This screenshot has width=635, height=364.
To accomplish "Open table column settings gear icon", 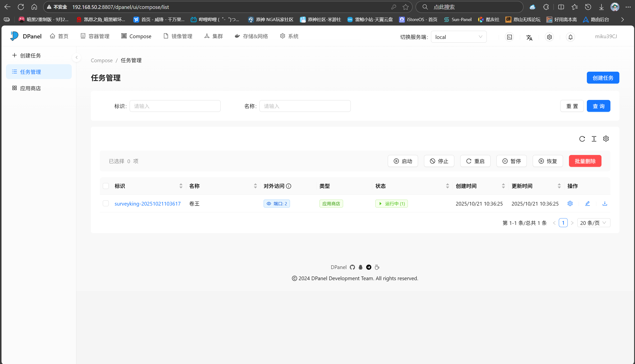I will coord(606,139).
